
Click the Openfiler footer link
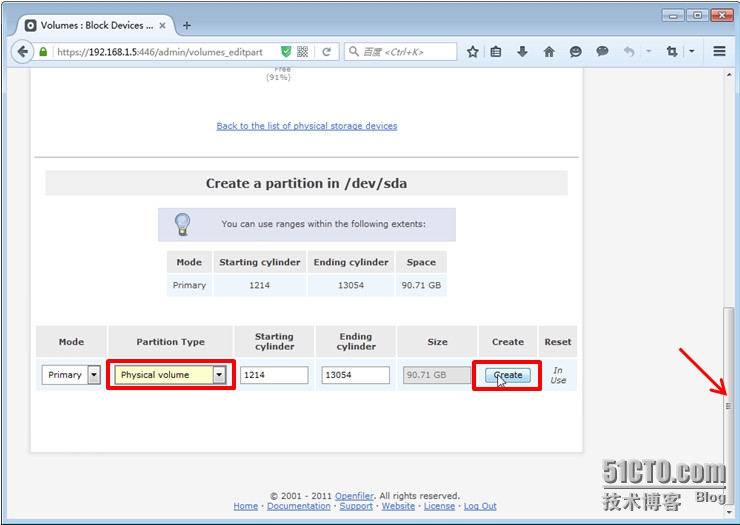point(354,496)
